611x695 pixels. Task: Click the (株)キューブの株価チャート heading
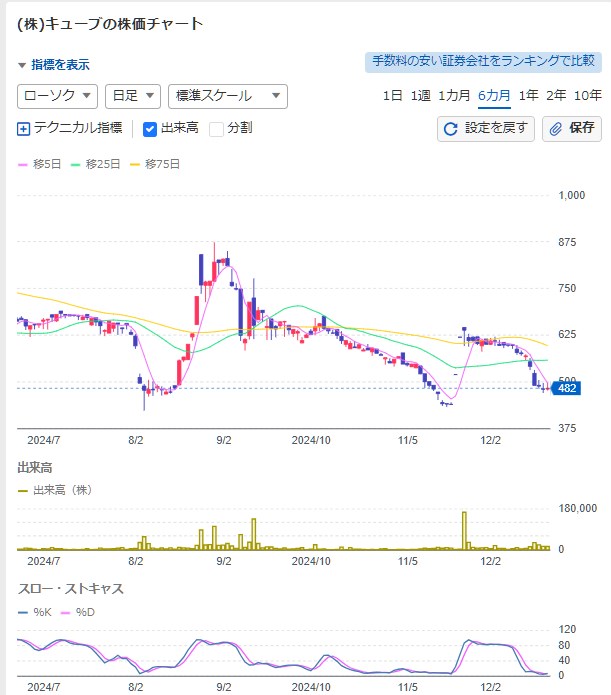(x=110, y=24)
